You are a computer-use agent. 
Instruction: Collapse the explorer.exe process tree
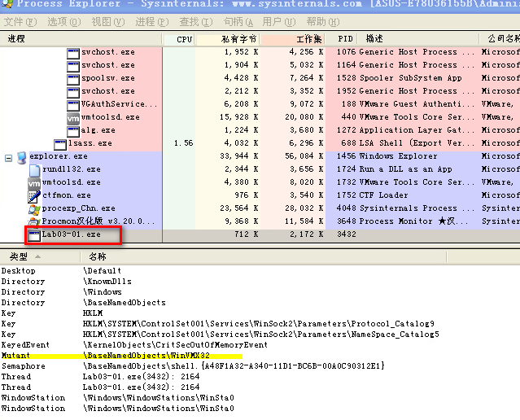(9, 158)
